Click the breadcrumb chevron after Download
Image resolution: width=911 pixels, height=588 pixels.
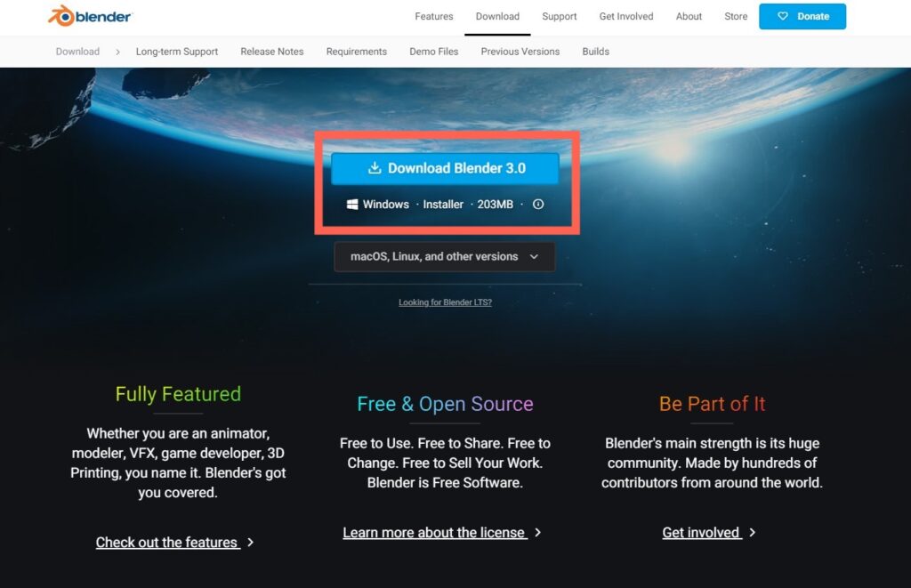pyautogui.click(x=117, y=52)
